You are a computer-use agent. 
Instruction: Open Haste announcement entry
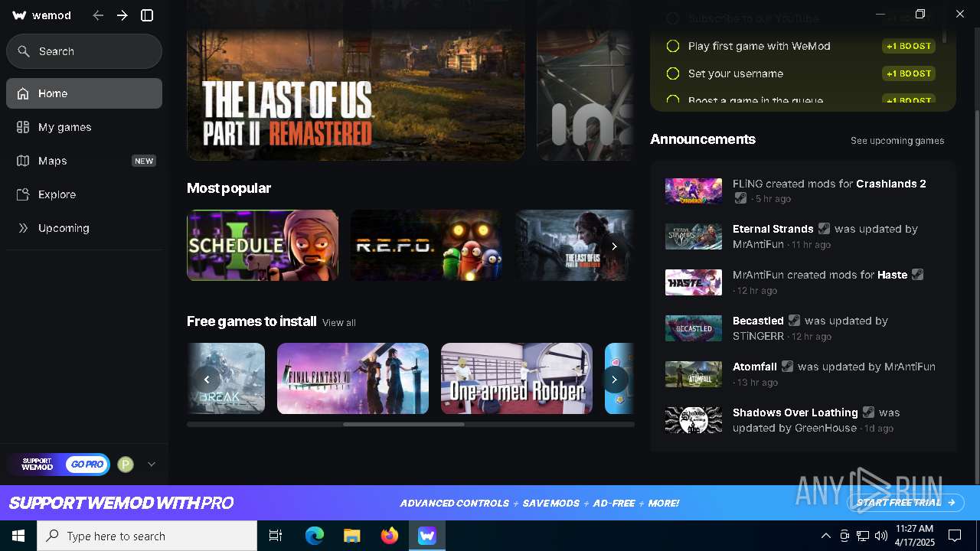[803, 282]
